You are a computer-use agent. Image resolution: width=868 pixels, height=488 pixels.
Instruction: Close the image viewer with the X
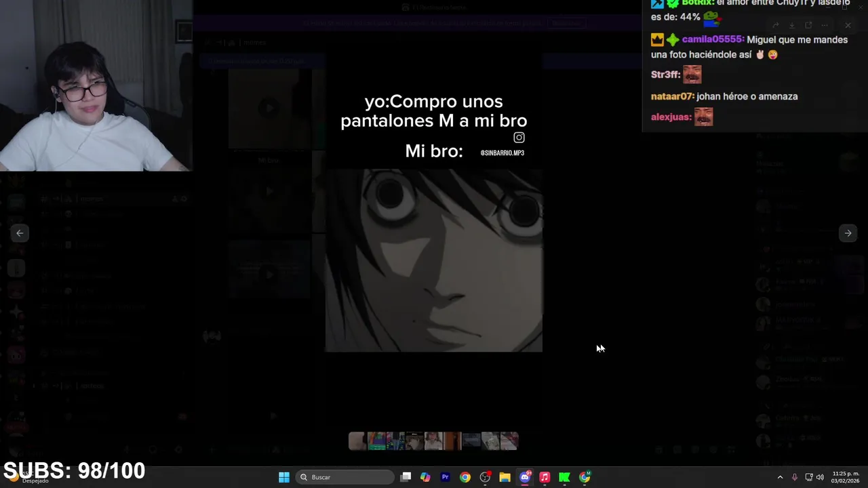(x=848, y=25)
